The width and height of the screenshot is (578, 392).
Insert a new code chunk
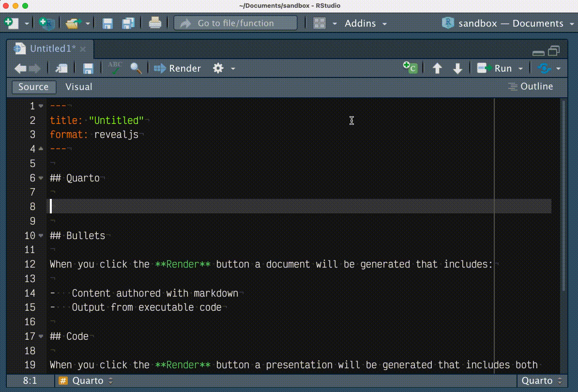point(410,68)
